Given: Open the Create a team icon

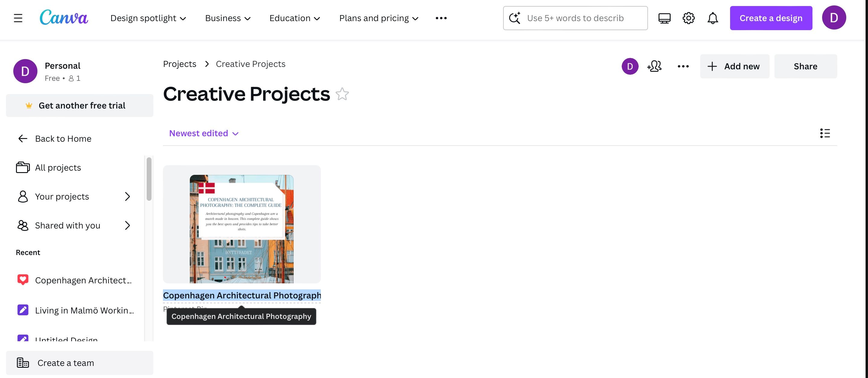Looking at the screenshot, I should pos(23,363).
